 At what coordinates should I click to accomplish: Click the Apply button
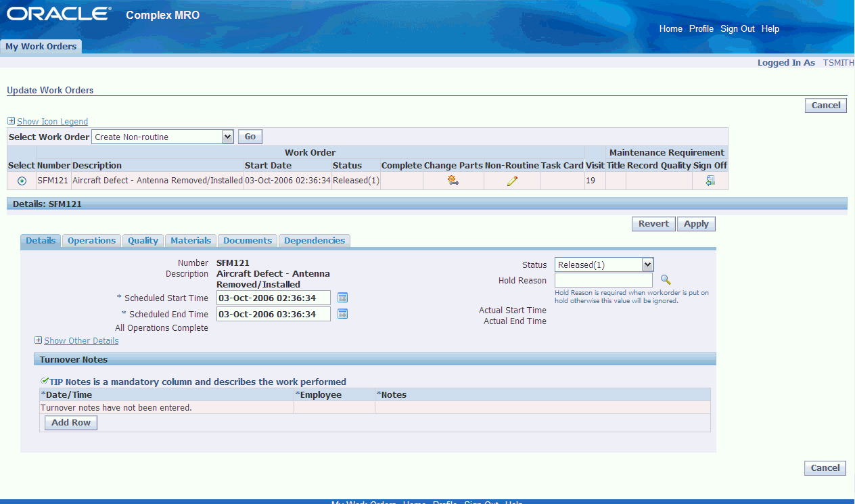(x=696, y=224)
